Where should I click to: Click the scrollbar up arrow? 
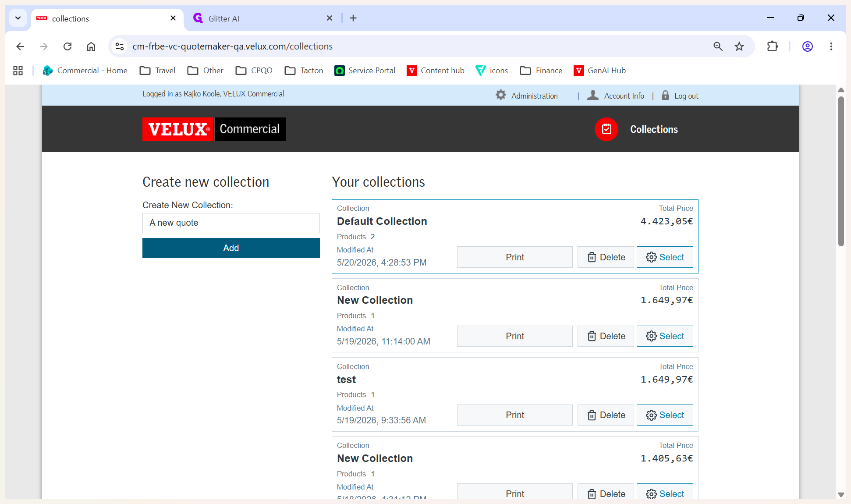tap(841, 90)
